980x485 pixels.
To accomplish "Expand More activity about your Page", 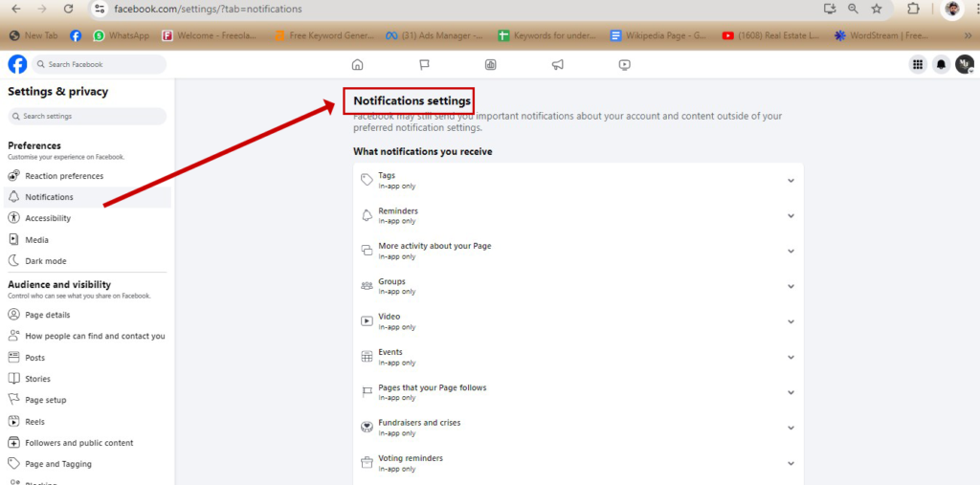I will [578, 251].
